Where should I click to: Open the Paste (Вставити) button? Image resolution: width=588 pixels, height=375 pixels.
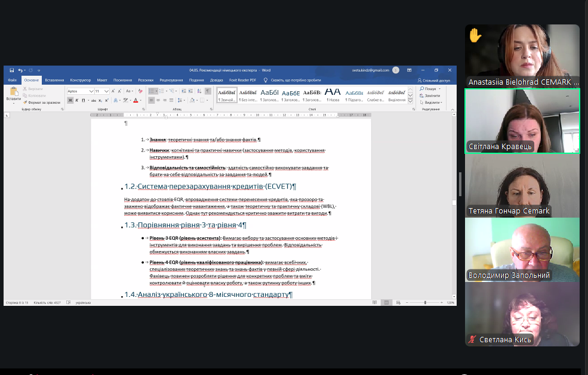point(14,94)
